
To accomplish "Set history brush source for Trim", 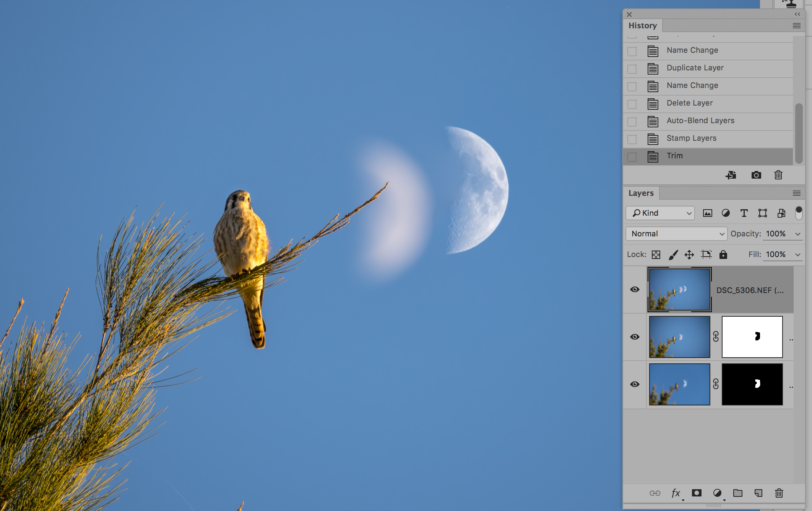I will (x=632, y=157).
